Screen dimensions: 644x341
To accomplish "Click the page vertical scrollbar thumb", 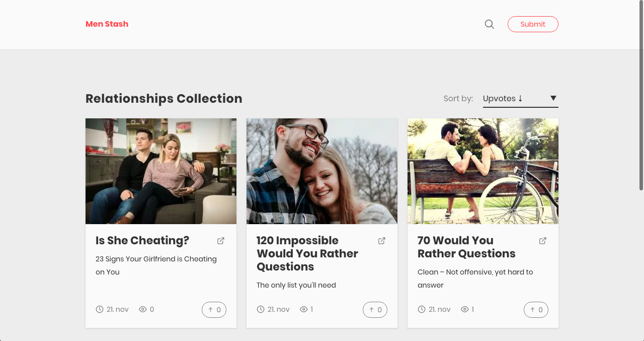I will point(641,96).
